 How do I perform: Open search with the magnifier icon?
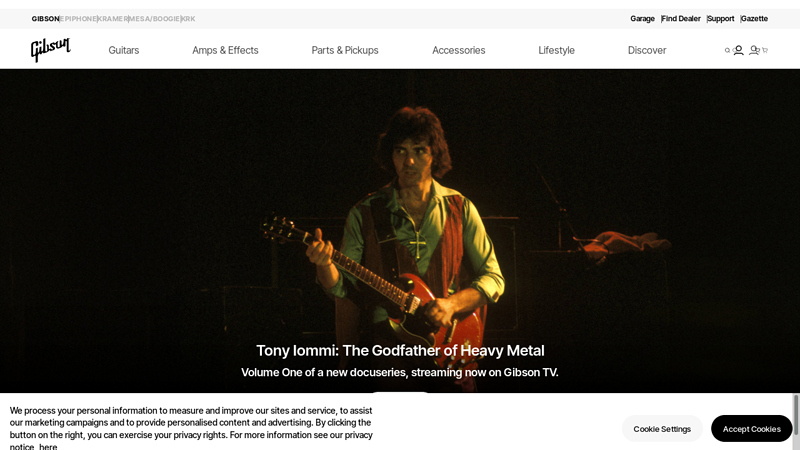pos(728,50)
